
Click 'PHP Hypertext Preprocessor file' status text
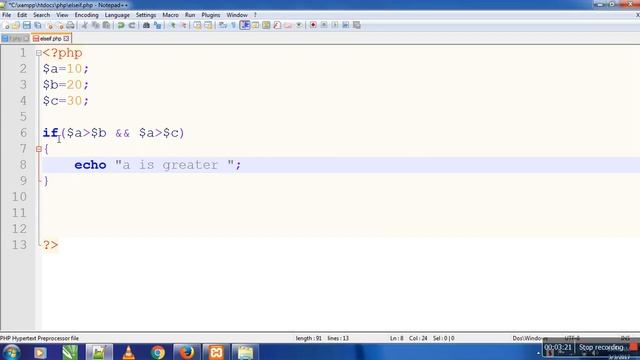click(40, 338)
